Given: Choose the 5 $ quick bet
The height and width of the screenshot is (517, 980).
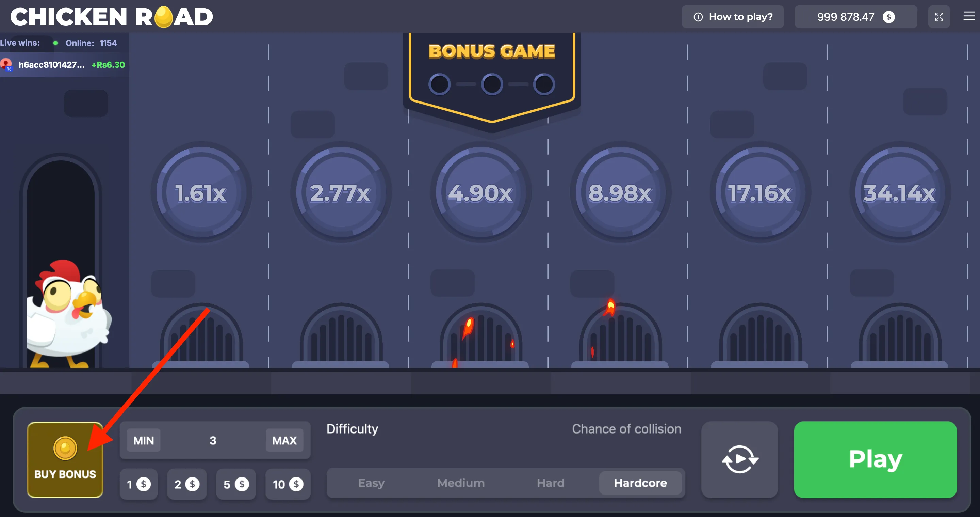Looking at the screenshot, I should [236, 484].
